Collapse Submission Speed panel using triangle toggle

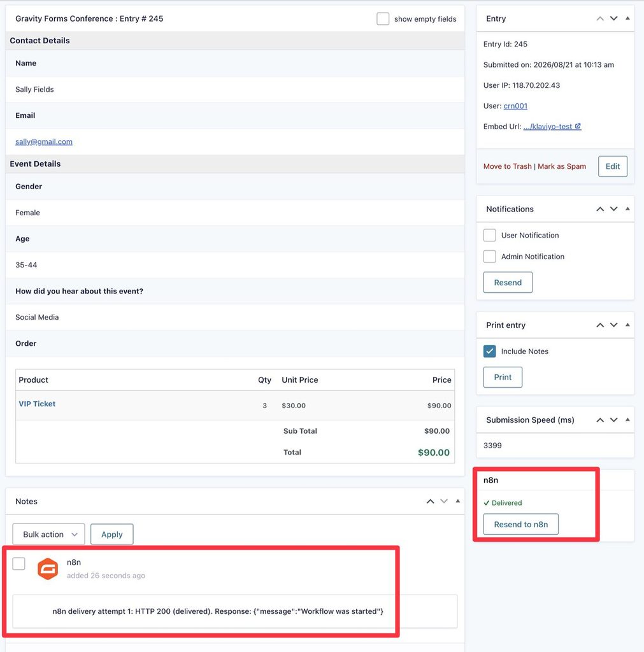pos(627,420)
